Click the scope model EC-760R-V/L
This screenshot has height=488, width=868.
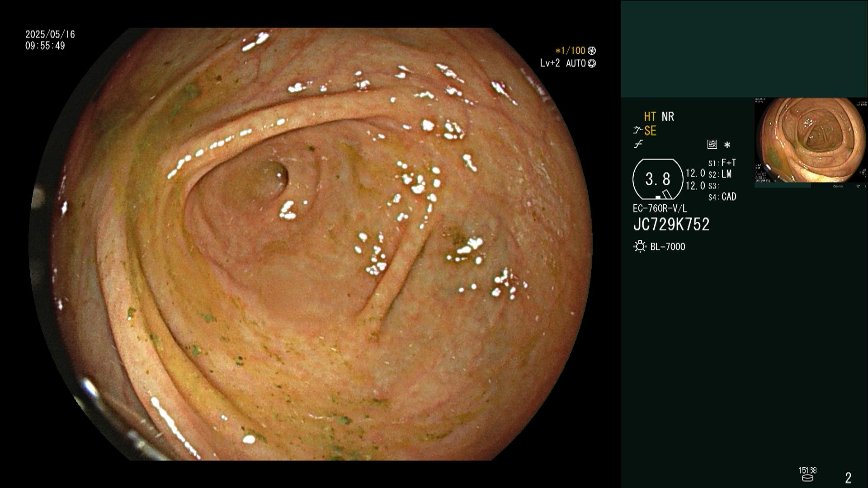(660, 209)
